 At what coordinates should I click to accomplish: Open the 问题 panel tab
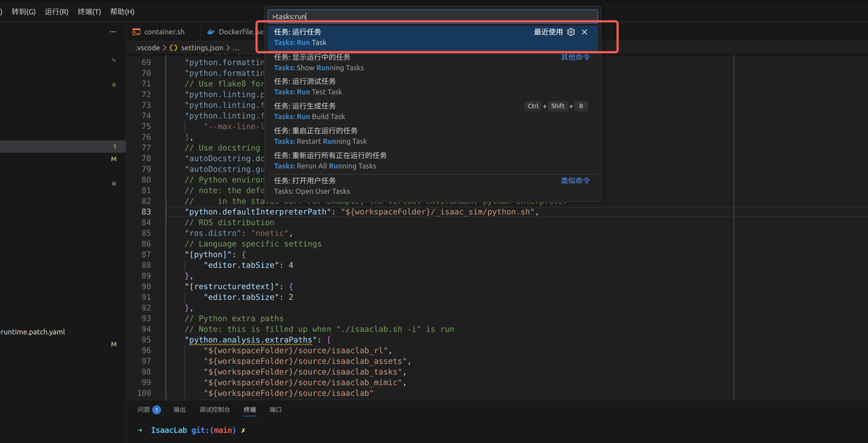[149, 410]
